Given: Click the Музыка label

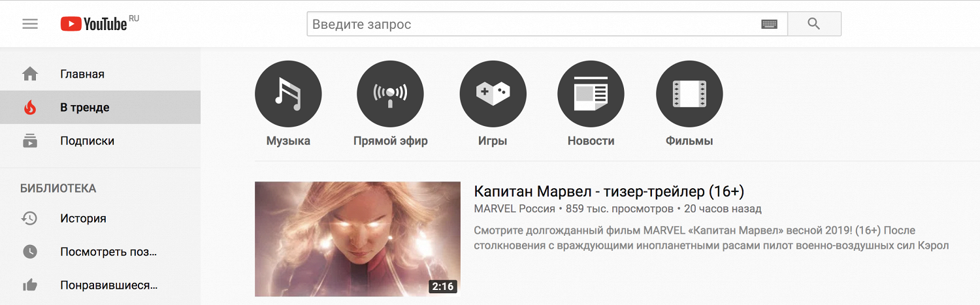Looking at the screenshot, I should pyautogui.click(x=288, y=140).
